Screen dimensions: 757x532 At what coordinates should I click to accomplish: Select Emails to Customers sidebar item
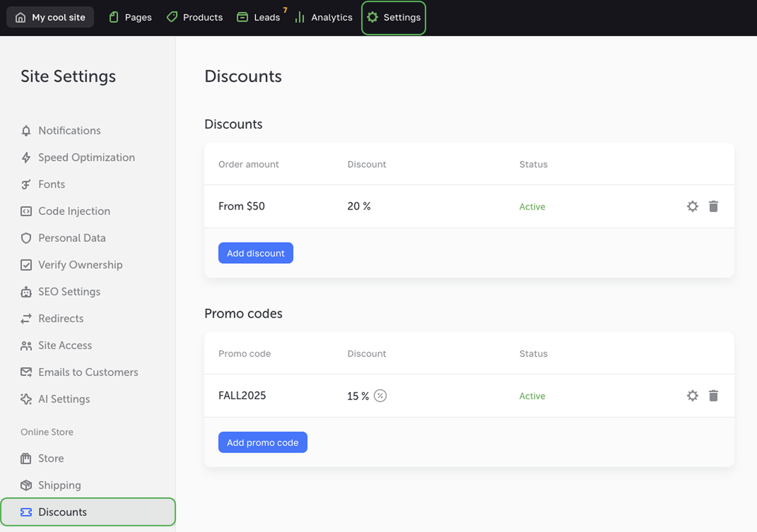point(88,372)
